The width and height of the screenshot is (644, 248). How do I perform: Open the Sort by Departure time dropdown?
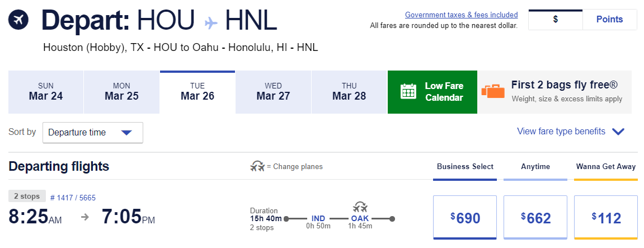pyautogui.click(x=92, y=133)
